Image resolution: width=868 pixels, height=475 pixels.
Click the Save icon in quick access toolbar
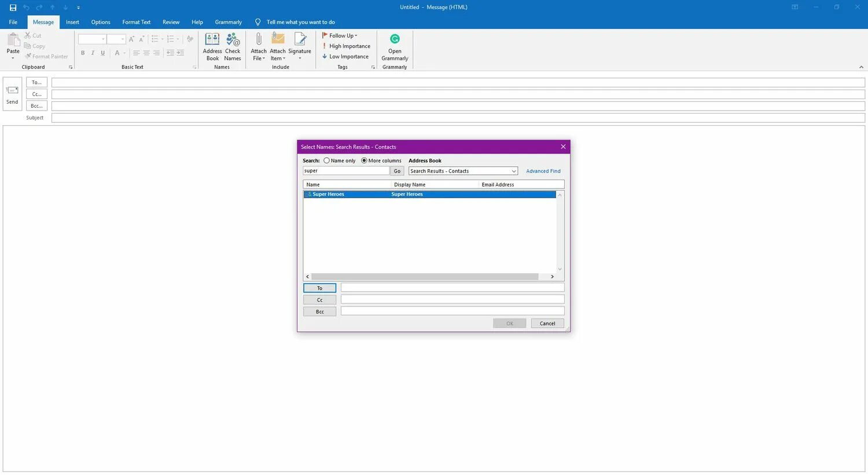pyautogui.click(x=13, y=8)
